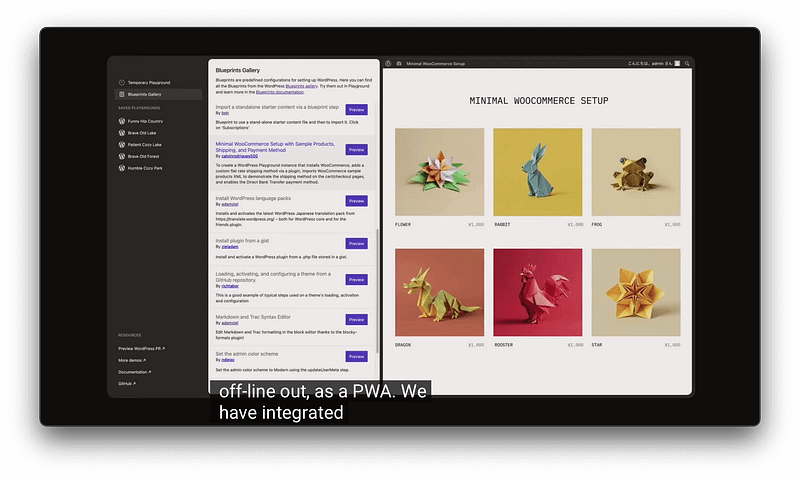800x479 pixels.
Task: Open the Dragon product image
Action: tap(439, 292)
